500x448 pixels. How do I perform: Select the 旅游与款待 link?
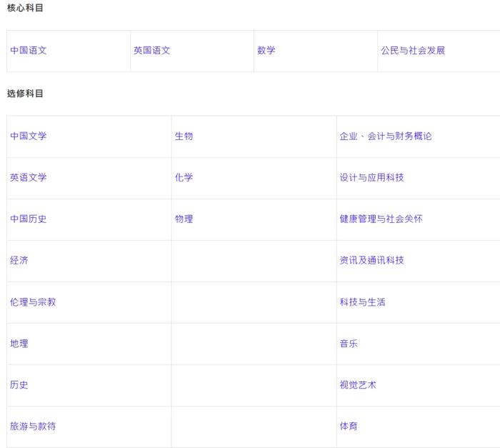click(x=33, y=426)
